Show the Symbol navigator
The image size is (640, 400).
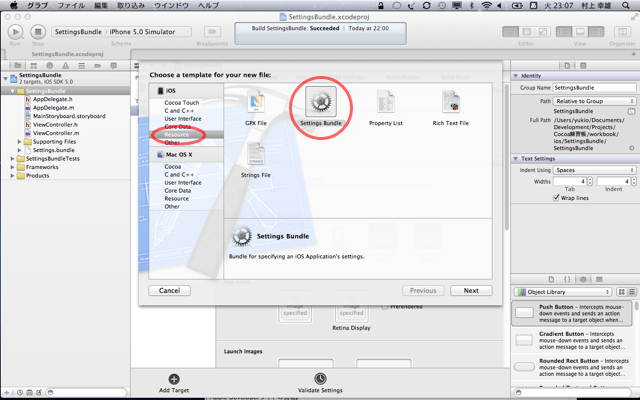[33, 66]
